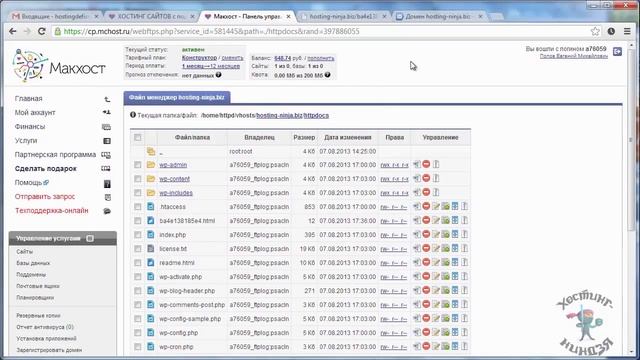Viewport: 640px width, 360px height.
Task: Click 'пополнить' balance link
Action: coord(320,58)
